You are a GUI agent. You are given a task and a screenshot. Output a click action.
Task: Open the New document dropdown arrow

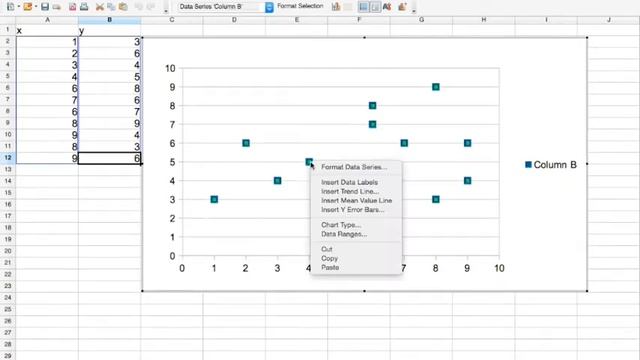(18, 7)
